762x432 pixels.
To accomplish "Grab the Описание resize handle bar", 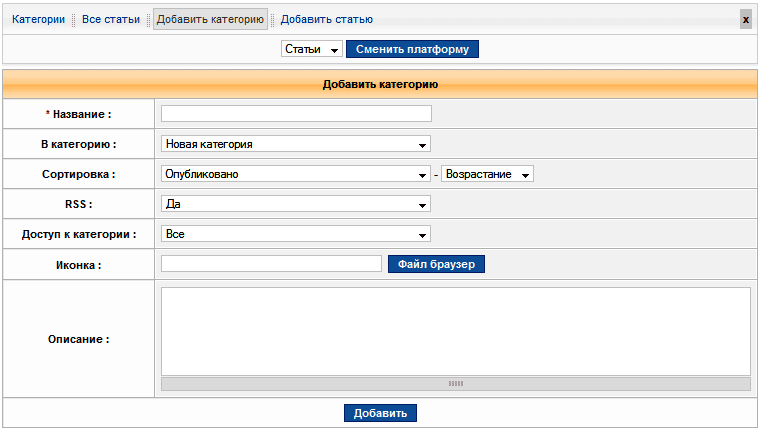I will point(455,383).
